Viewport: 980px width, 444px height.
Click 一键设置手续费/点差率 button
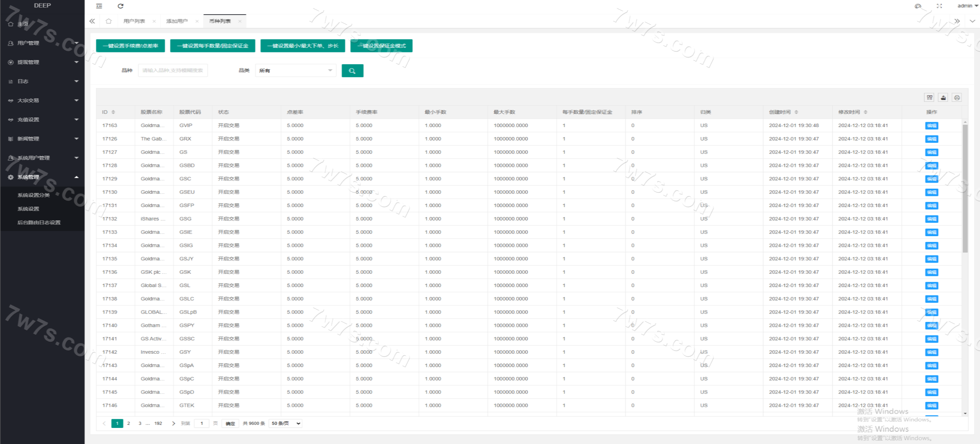(x=130, y=46)
